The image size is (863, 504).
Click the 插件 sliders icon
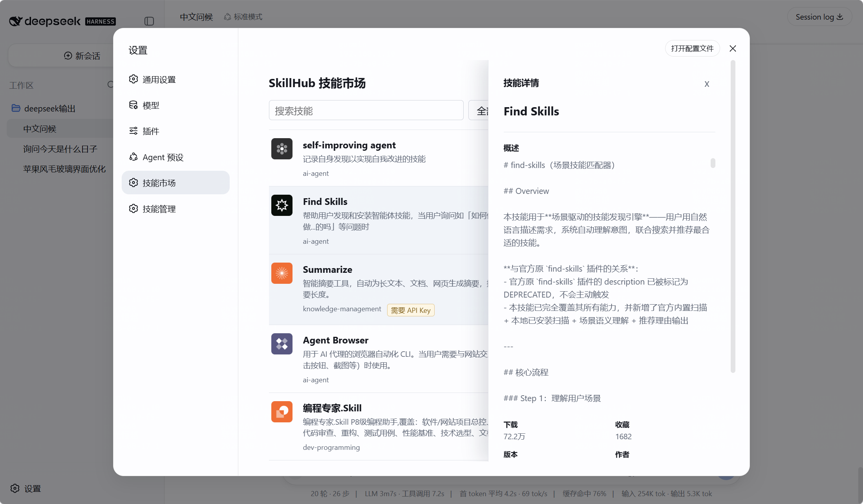pos(133,131)
